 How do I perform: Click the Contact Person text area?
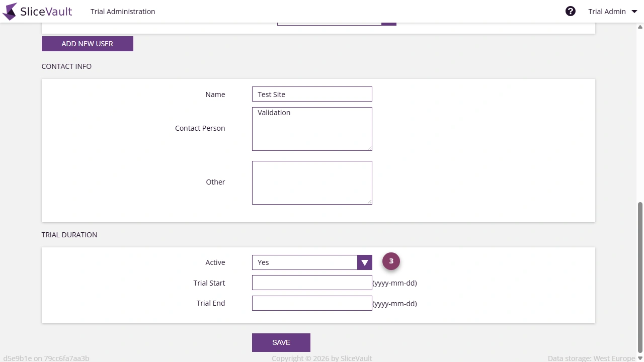click(311, 128)
